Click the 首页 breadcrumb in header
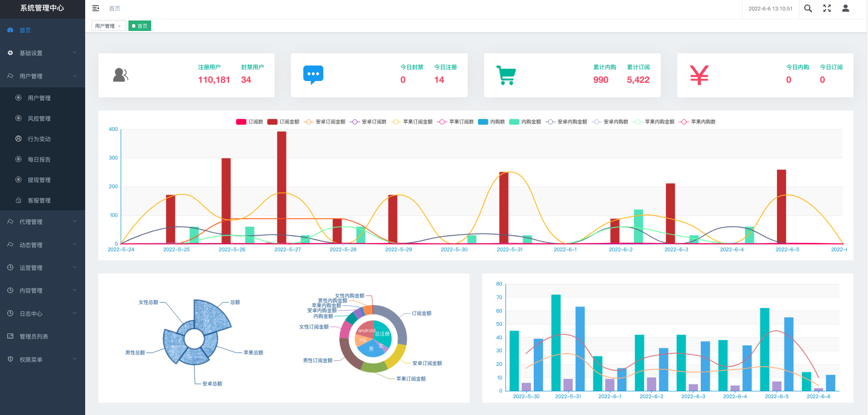The height and width of the screenshot is (415, 868). (x=115, y=8)
